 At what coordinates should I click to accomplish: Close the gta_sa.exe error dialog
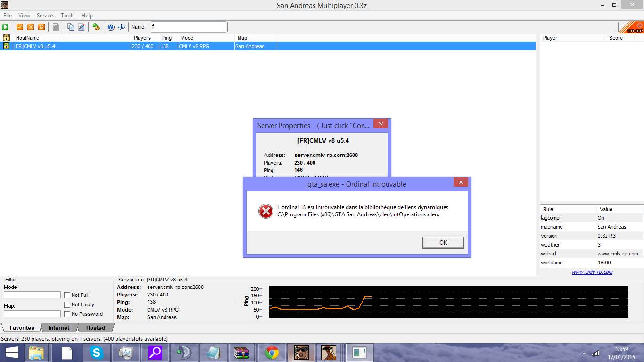coord(461,182)
